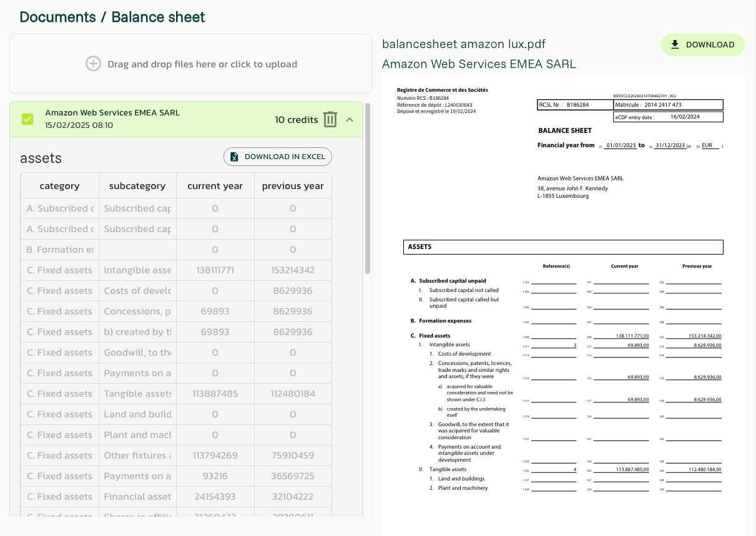Open Documents in the breadcrumb
Image resolution: width=756 pixels, height=536 pixels.
(58, 17)
